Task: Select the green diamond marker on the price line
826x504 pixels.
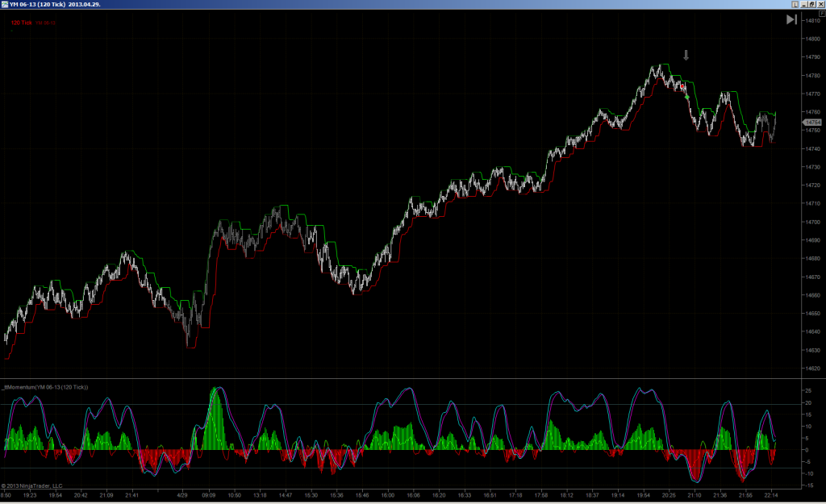Action: click(686, 97)
